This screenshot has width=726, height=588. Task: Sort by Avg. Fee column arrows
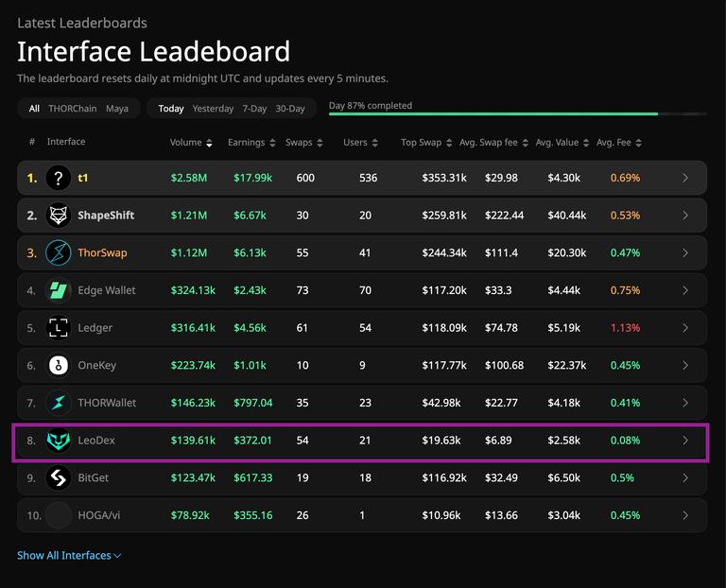pyautogui.click(x=639, y=143)
